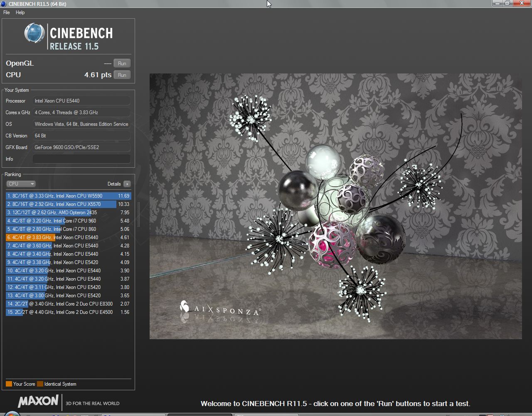Open the Help menu
This screenshot has width=532, height=416.
20,12
